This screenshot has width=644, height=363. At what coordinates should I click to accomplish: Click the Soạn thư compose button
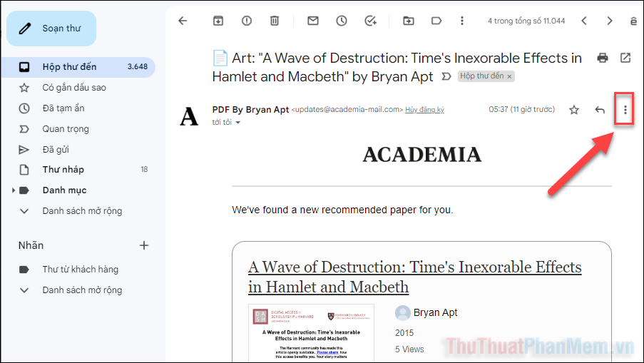(x=51, y=29)
